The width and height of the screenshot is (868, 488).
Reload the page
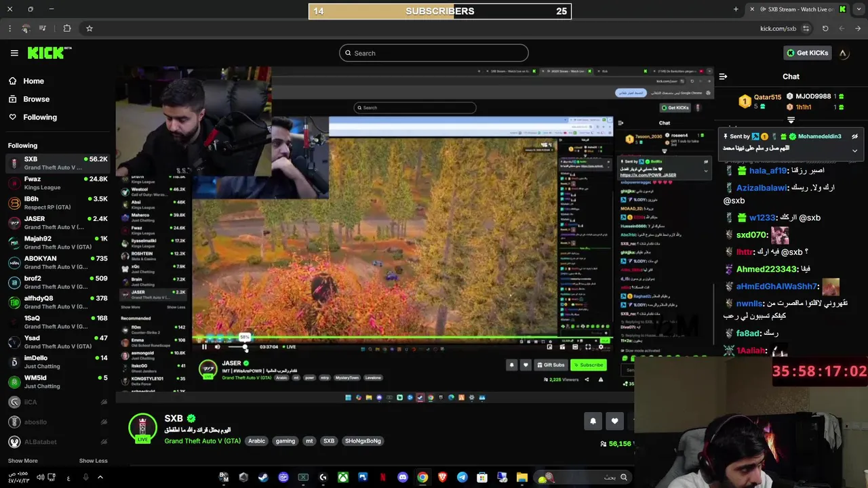click(825, 28)
